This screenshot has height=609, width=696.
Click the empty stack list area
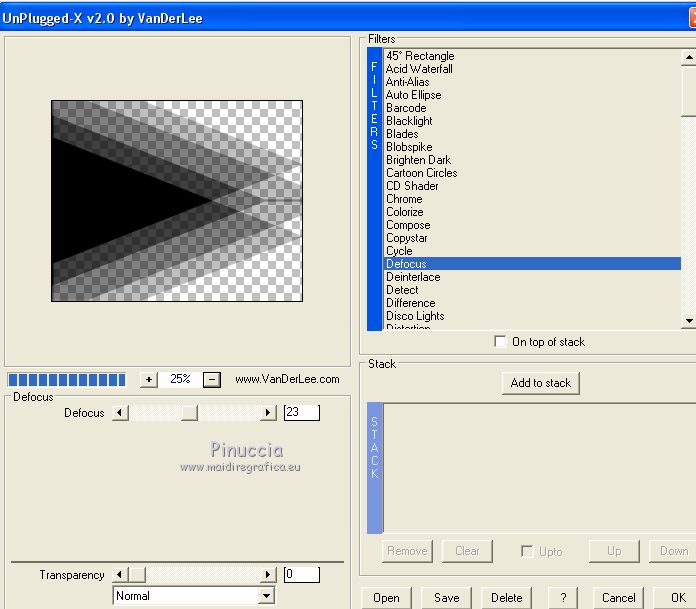tap(539, 468)
